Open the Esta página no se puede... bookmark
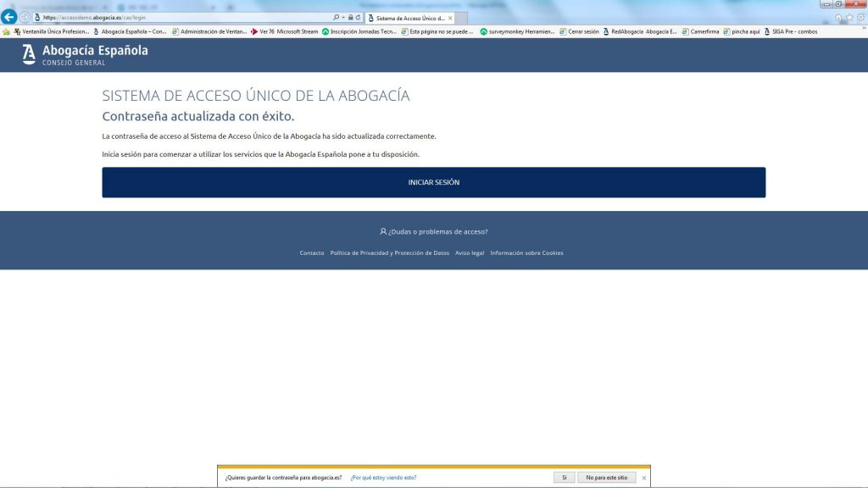868x488 pixels. (437, 32)
